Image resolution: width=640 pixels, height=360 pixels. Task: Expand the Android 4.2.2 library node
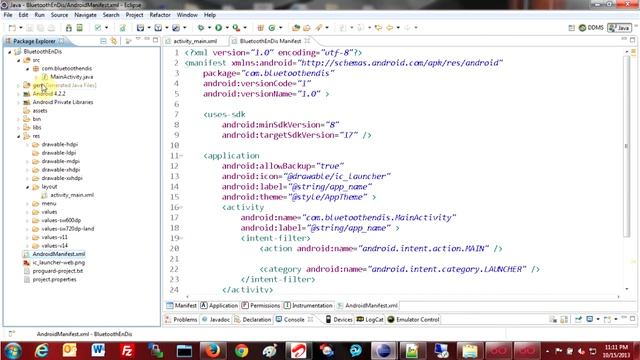pyautogui.click(x=18, y=94)
